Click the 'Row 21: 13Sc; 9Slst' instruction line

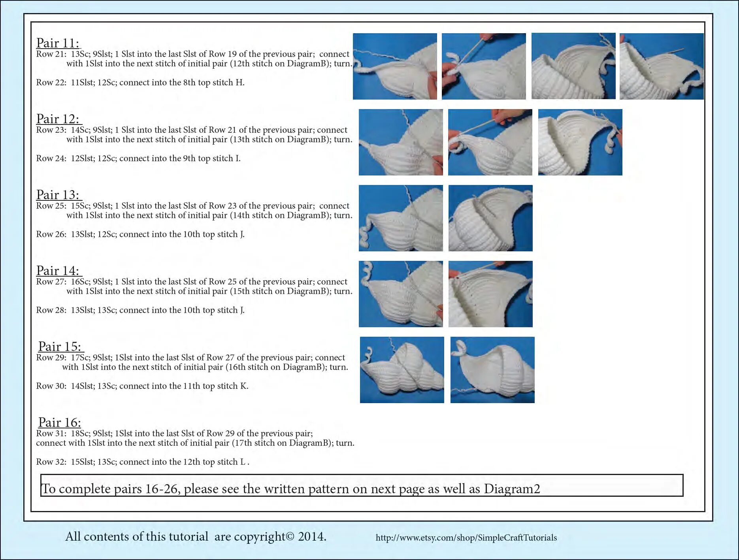(x=193, y=54)
